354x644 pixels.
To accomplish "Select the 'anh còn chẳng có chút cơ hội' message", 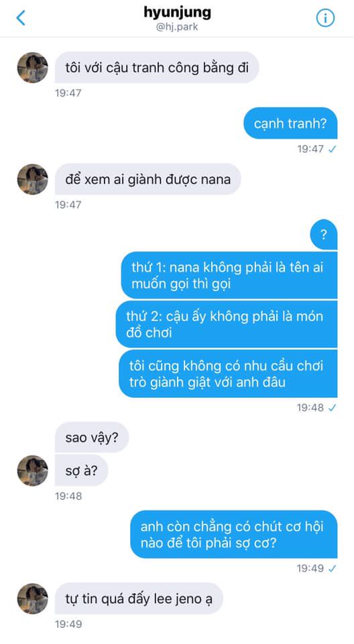I will pos(234,535).
